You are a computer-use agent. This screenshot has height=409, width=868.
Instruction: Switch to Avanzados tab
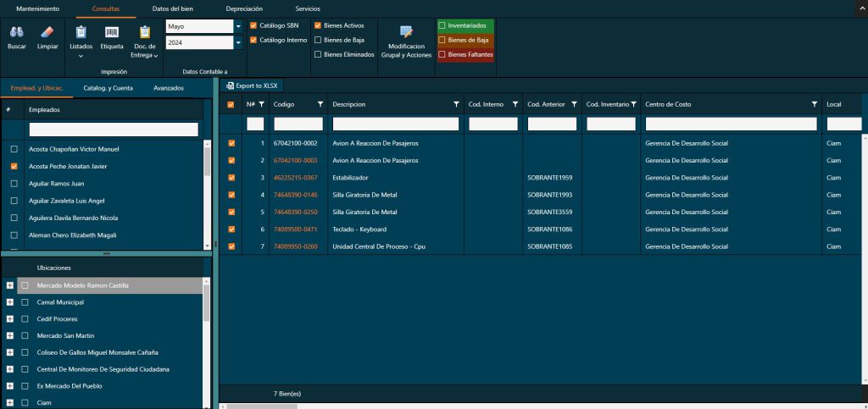click(x=169, y=88)
